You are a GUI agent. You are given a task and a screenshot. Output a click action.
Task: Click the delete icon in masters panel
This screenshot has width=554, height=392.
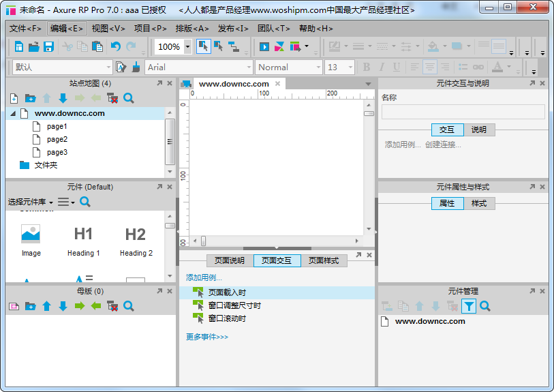point(112,307)
